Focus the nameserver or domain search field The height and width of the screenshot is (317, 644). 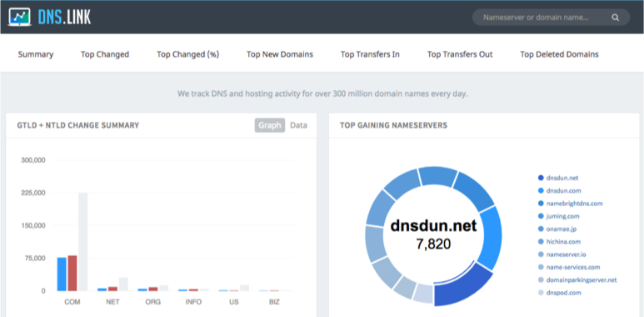(x=551, y=18)
